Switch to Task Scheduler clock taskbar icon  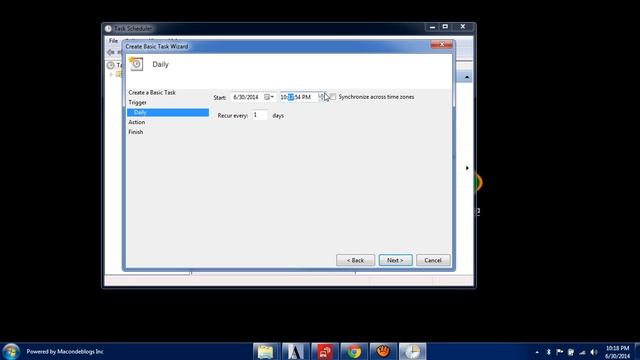click(413, 351)
